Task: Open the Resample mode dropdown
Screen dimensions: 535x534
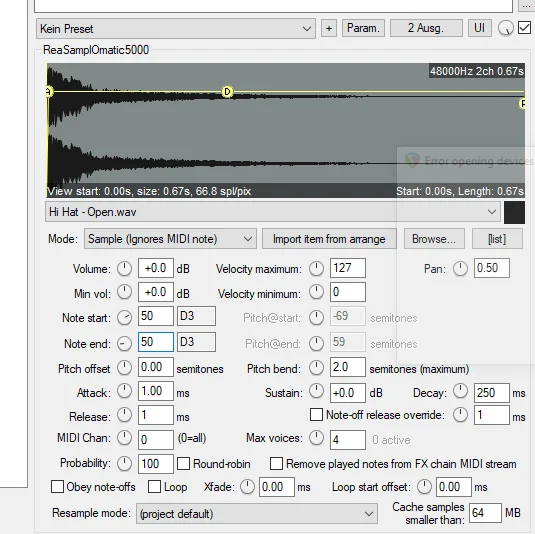Action: pyautogui.click(x=257, y=513)
